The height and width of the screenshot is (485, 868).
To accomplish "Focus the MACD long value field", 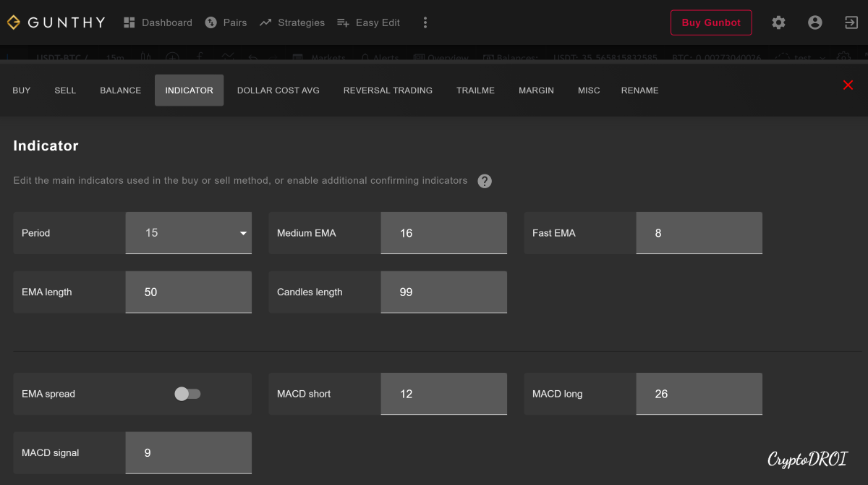I will coord(699,394).
